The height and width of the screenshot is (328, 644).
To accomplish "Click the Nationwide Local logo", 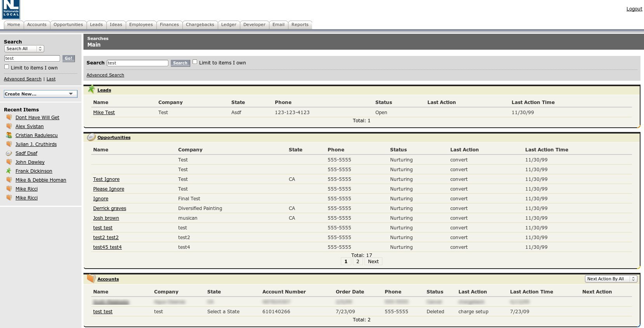I will [x=11, y=9].
